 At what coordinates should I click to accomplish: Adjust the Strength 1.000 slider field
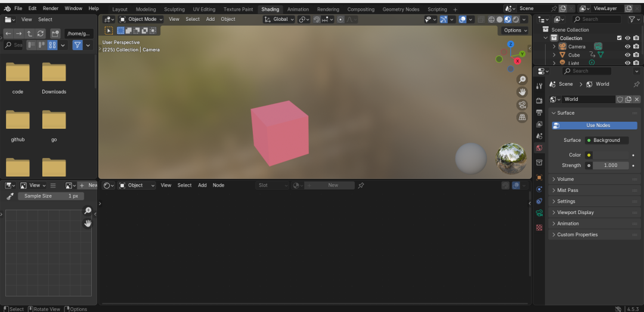(611, 165)
